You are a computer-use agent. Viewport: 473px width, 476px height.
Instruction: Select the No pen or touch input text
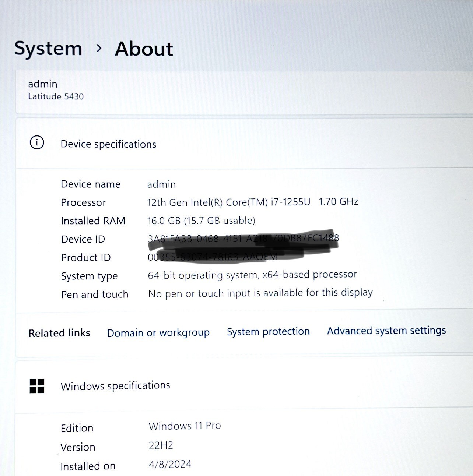260,293
